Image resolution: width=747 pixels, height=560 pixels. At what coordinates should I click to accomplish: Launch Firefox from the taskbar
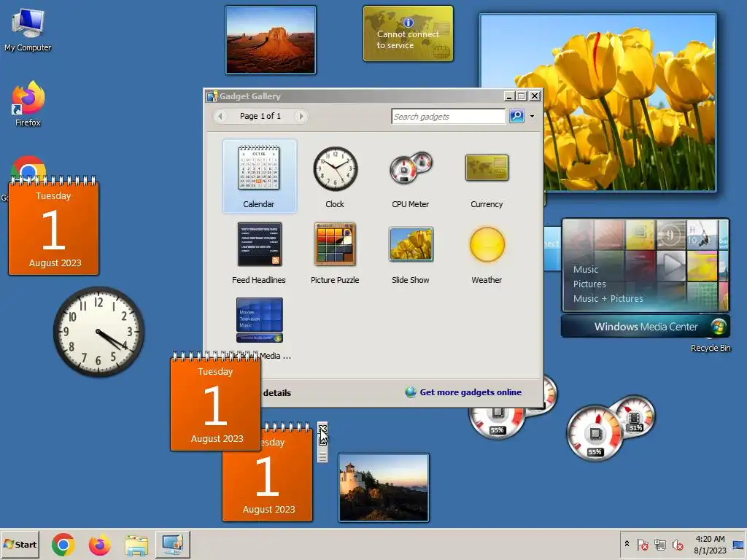pyautogui.click(x=99, y=545)
